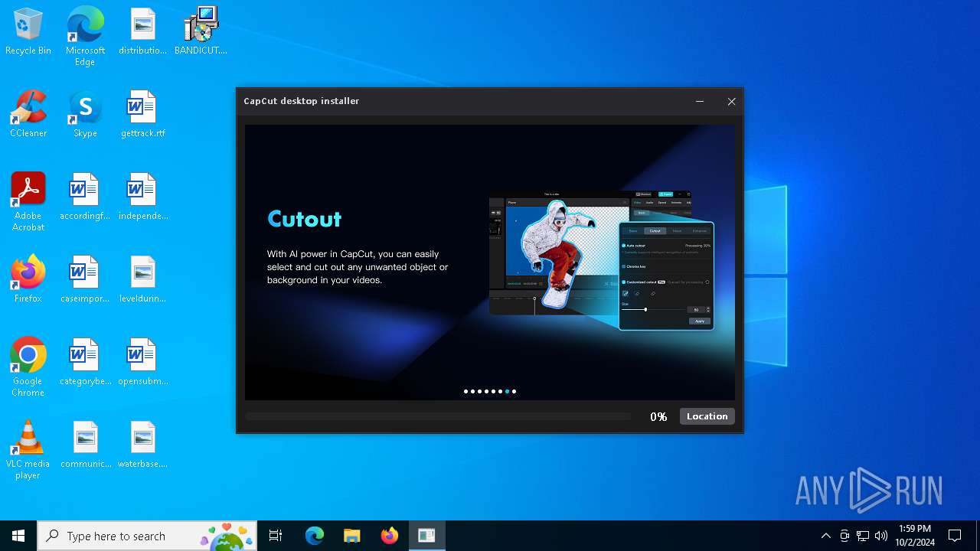This screenshot has width=980, height=551.
Task: Select the caseimpor... Word document icon
Action: tap(85, 279)
